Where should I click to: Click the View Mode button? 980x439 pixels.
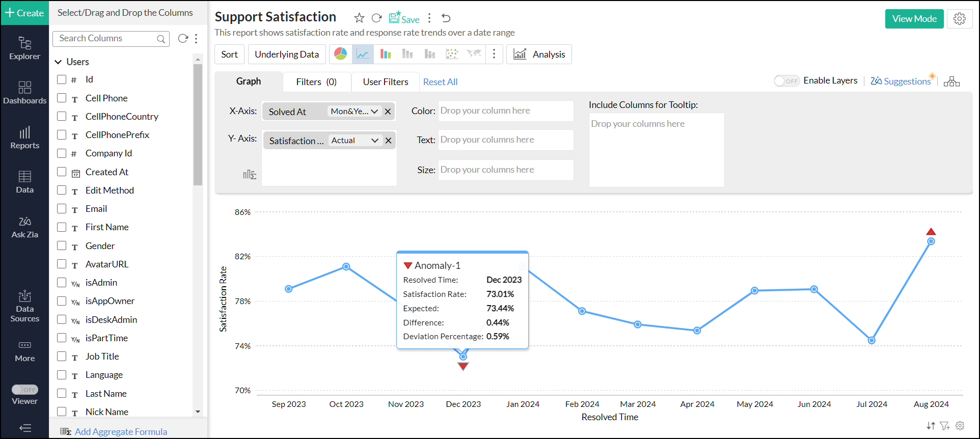coord(914,19)
